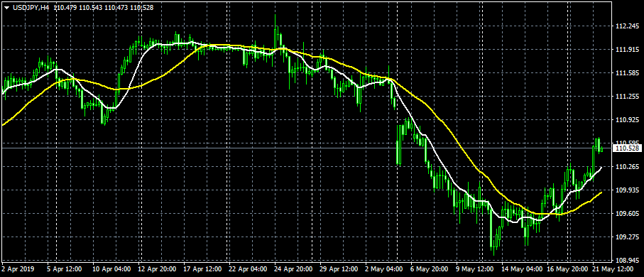Click the triangle arrow beside USDJPY,H4

[7, 8]
